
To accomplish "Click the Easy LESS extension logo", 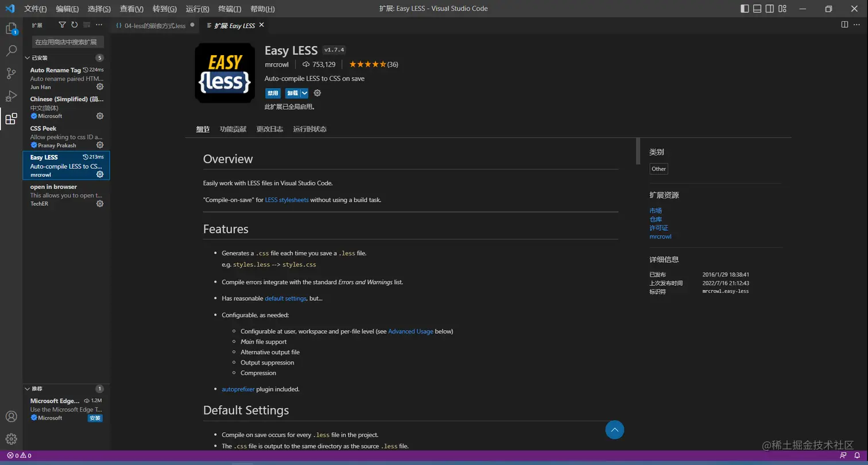I will (x=224, y=73).
